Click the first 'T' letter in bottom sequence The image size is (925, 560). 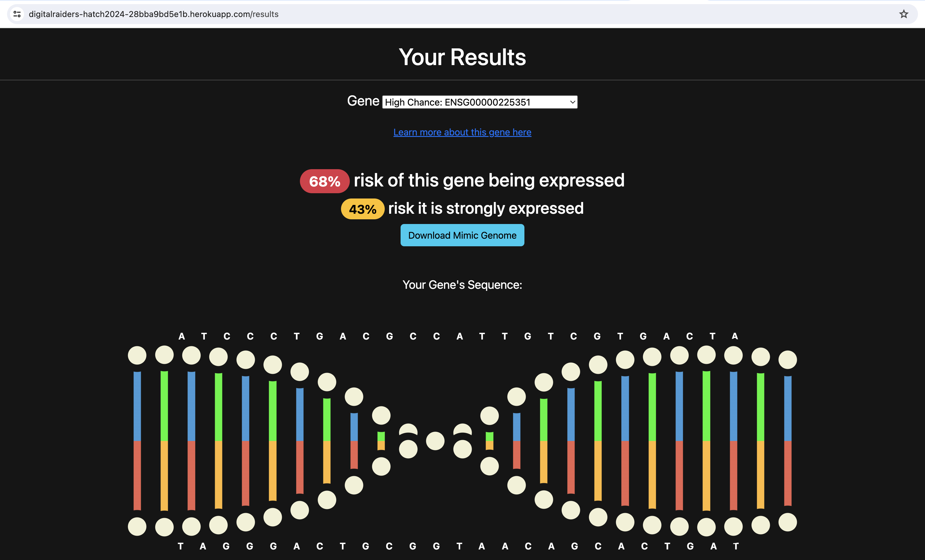click(x=180, y=546)
